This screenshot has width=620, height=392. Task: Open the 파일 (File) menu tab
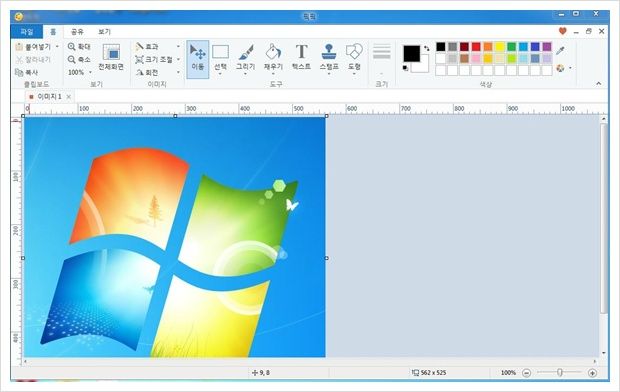point(27,32)
